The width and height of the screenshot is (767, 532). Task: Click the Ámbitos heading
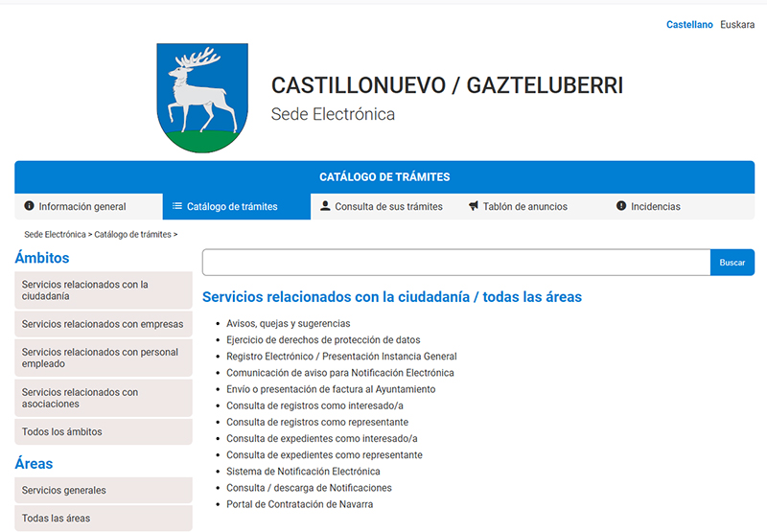(42, 258)
